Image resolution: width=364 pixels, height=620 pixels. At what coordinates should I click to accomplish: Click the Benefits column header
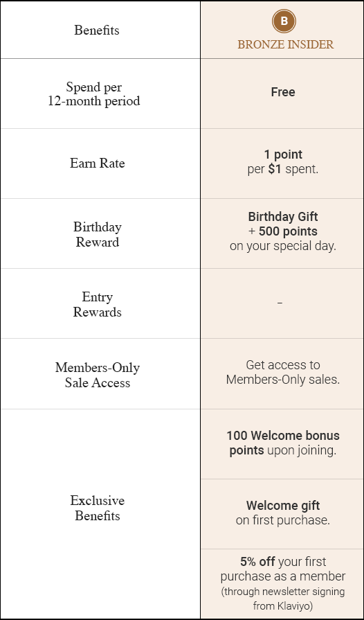click(x=97, y=30)
